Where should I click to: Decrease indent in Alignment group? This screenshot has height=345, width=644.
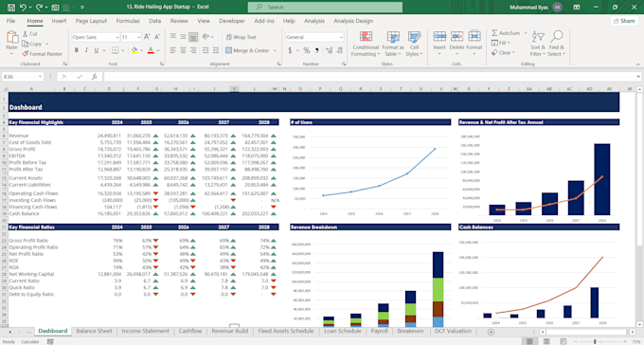[x=205, y=50]
